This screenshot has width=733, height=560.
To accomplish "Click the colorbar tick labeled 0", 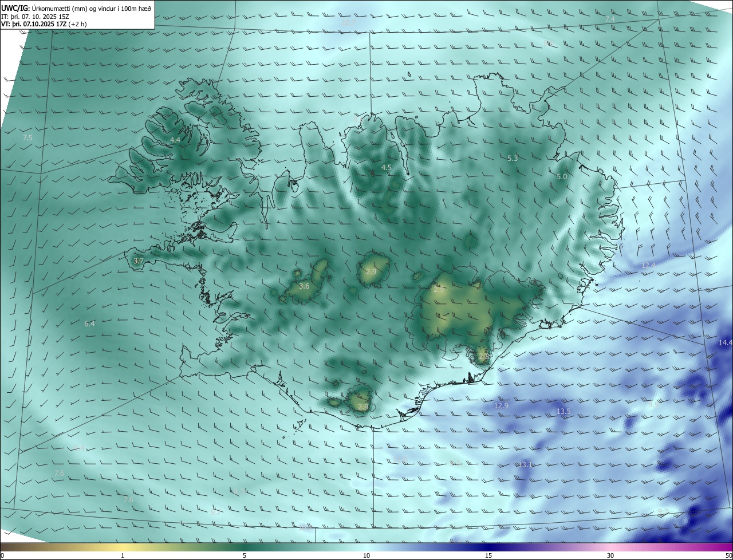I will coord(2,555).
